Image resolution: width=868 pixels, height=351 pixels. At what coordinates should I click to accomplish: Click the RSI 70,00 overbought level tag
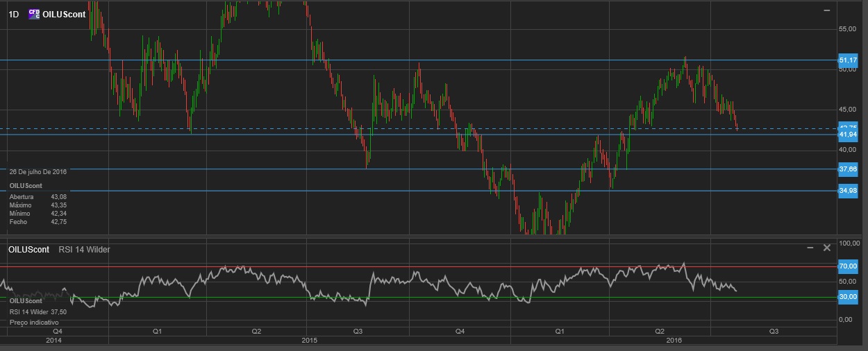tap(849, 266)
